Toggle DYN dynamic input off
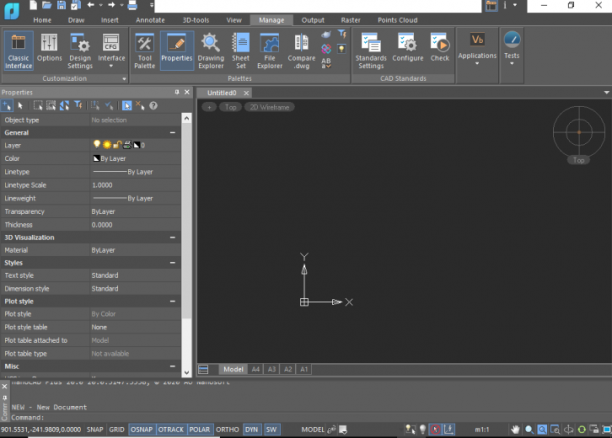This screenshot has width=612, height=438. click(251, 429)
